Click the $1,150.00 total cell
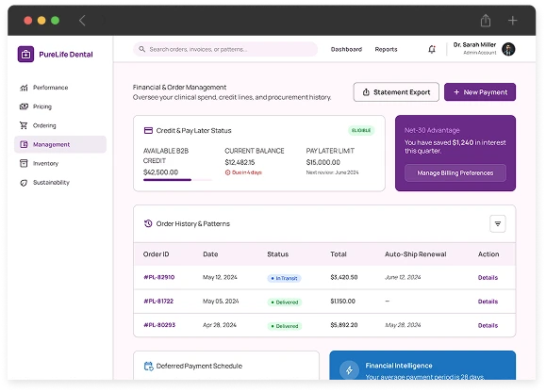The width and height of the screenshot is (546, 392). (x=342, y=302)
